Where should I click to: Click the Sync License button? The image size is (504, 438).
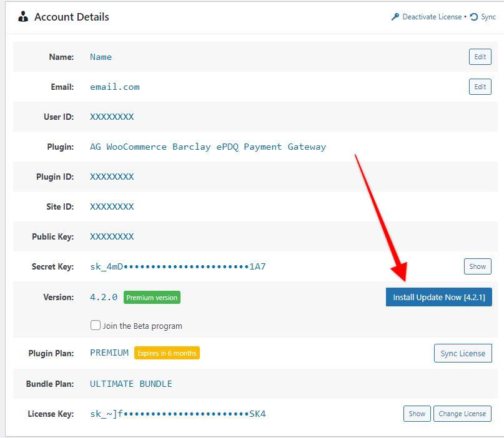(463, 353)
